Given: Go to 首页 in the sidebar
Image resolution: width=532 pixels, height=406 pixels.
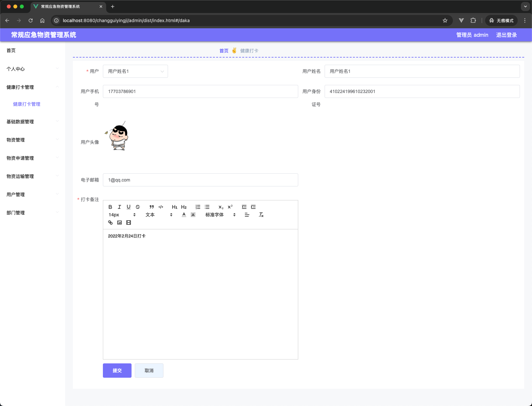Looking at the screenshot, I should (x=33, y=50).
